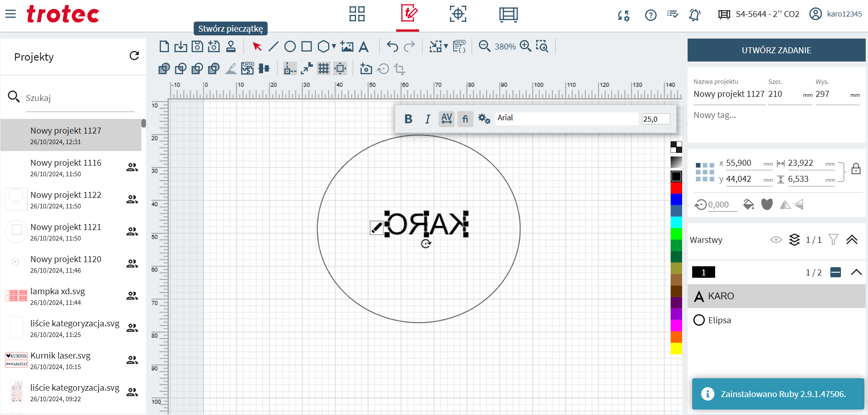868x415 pixels.
Task: Collapse all layers double chevron
Action: 852,240
